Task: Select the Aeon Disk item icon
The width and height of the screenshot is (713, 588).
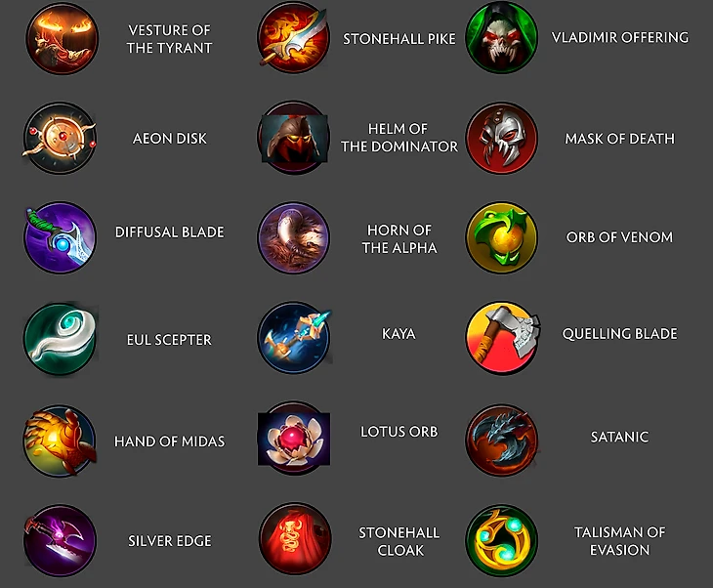Action: click(x=60, y=139)
